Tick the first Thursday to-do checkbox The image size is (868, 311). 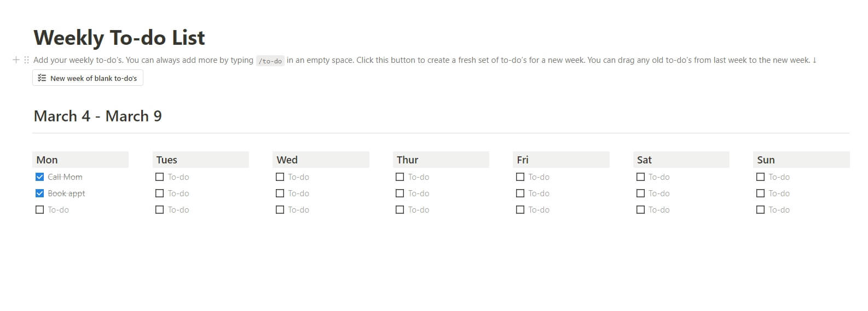pos(400,177)
